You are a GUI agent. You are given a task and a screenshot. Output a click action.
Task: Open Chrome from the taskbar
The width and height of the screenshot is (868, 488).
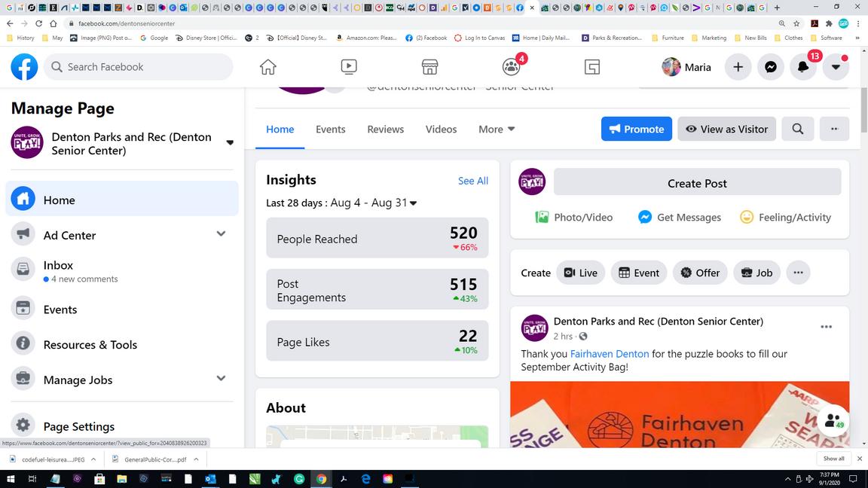coord(321,479)
